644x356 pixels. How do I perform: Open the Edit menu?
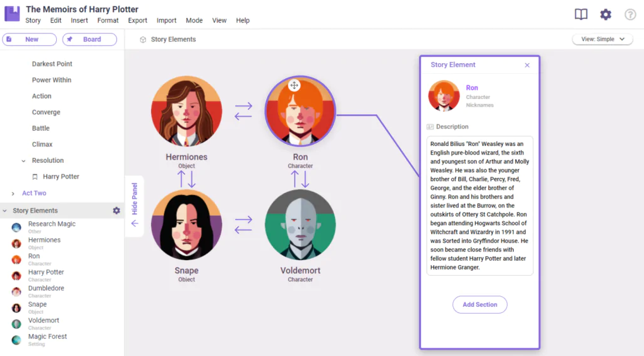click(x=56, y=20)
